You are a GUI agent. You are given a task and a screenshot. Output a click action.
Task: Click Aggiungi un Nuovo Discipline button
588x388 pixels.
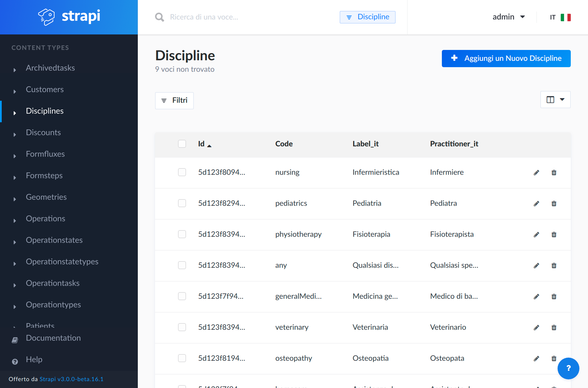506,58
